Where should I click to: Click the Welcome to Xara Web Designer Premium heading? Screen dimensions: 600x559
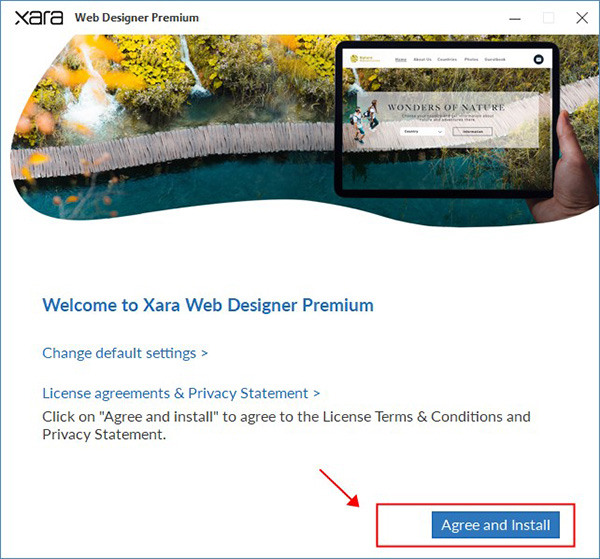[x=208, y=305]
